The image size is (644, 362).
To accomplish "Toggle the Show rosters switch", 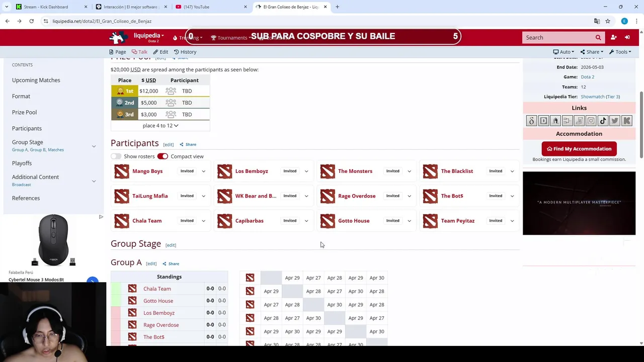I will point(116,156).
